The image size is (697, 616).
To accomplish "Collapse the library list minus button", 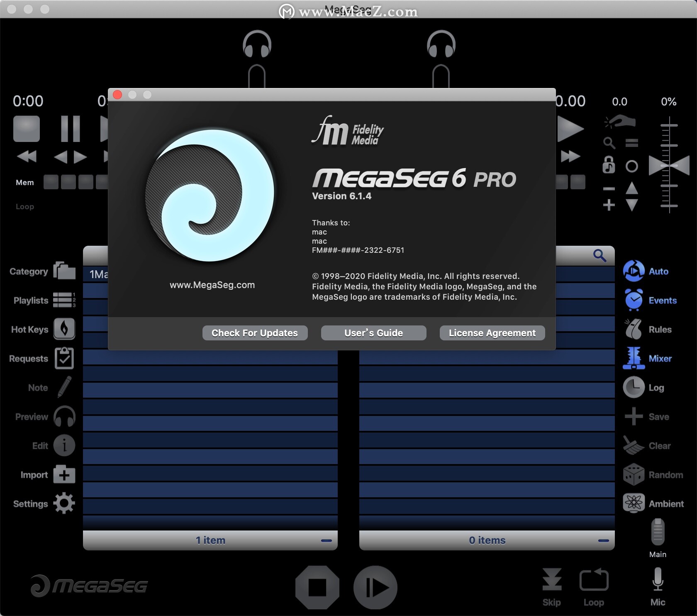I will (327, 540).
